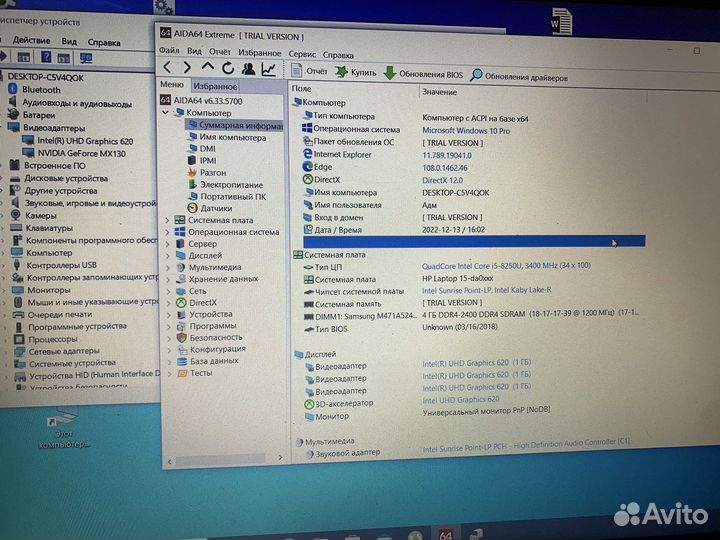Click the up-level arrow in AIDA64 toolbar

(x=208, y=67)
